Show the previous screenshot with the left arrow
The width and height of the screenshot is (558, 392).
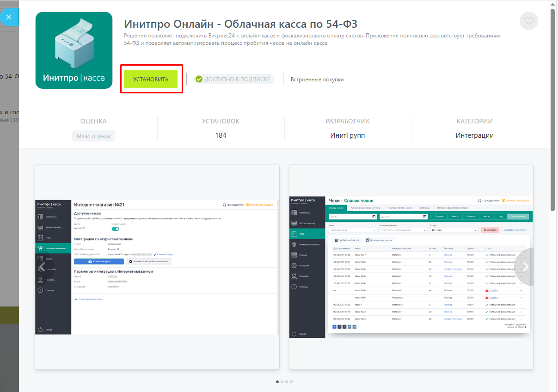coord(43,267)
